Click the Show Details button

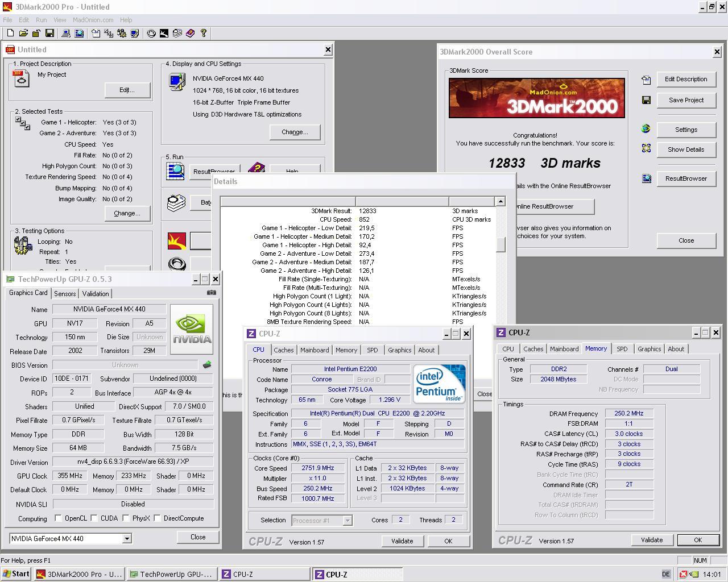tap(686, 149)
